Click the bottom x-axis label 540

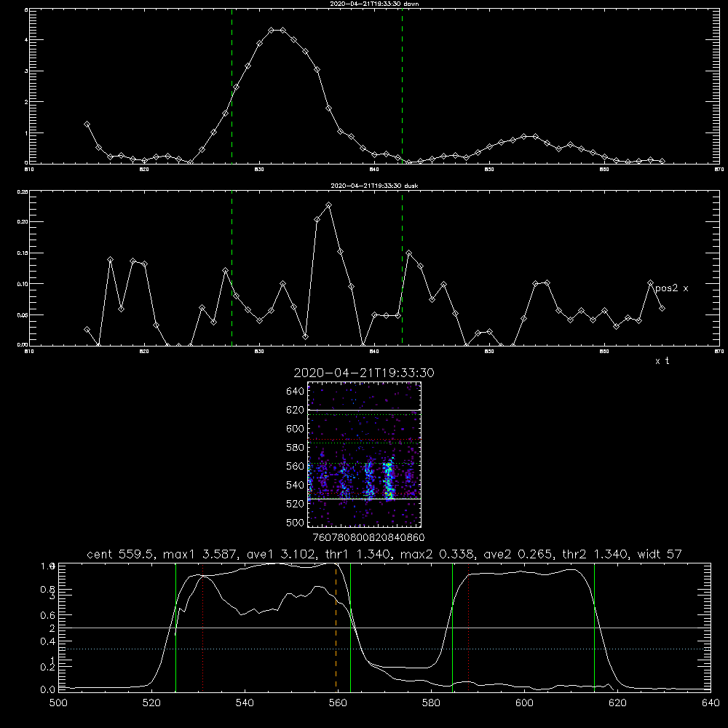pyautogui.click(x=245, y=703)
